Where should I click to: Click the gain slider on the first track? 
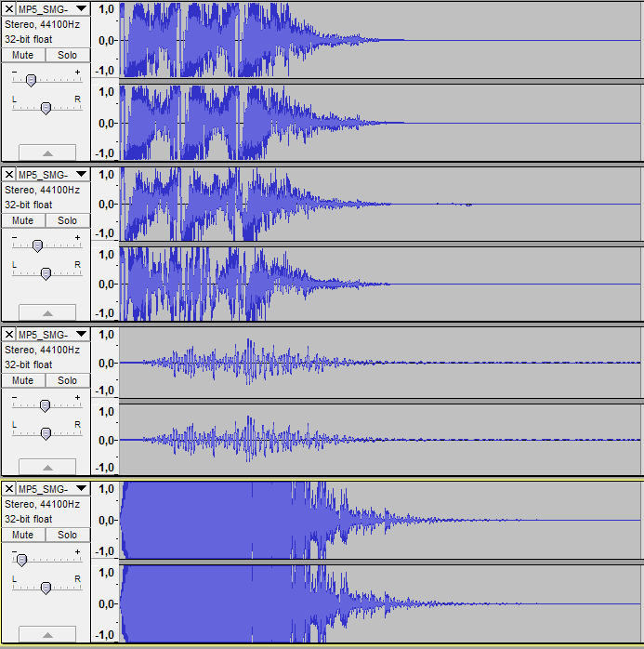coord(31,81)
